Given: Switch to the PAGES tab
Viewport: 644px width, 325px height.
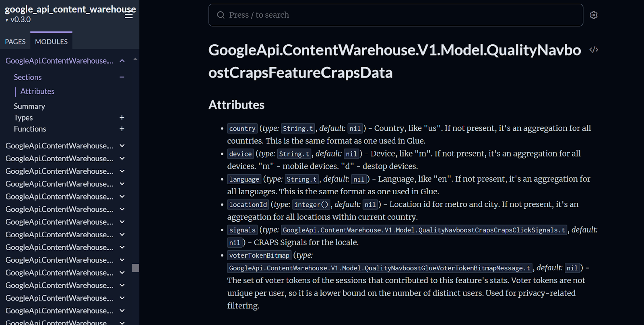Looking at the screenshot, I should [15, 41].
